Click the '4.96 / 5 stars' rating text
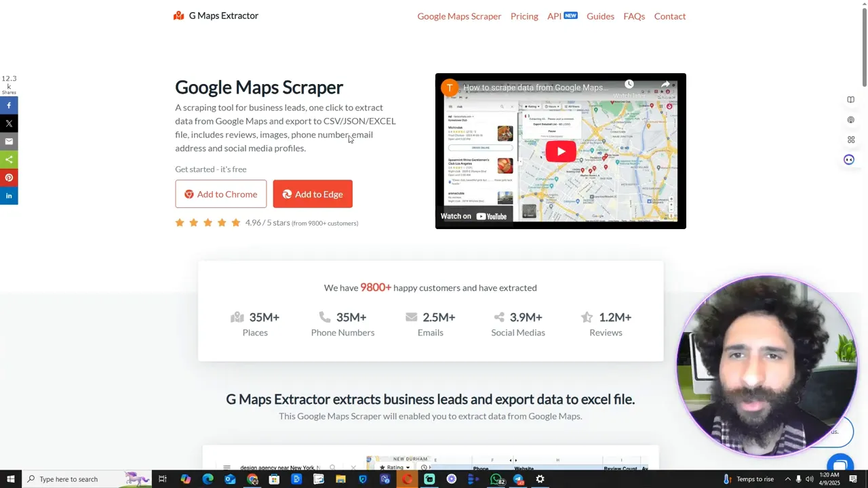This screenshot has height=488, width=868. pyautogui.click(x=268, y=222)
